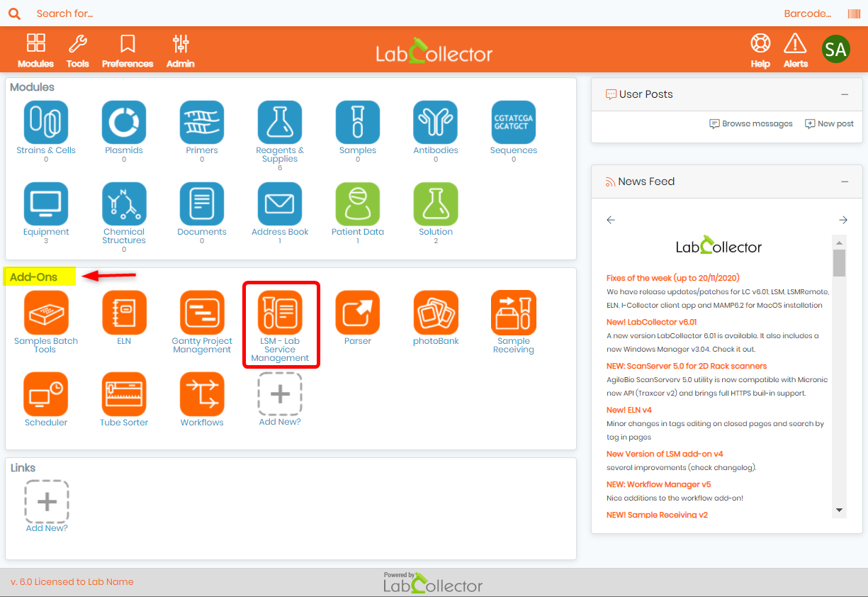This screenshot has width=868, height=597.
Task: Launch the ELN add-on
Action: coord(124,313)
